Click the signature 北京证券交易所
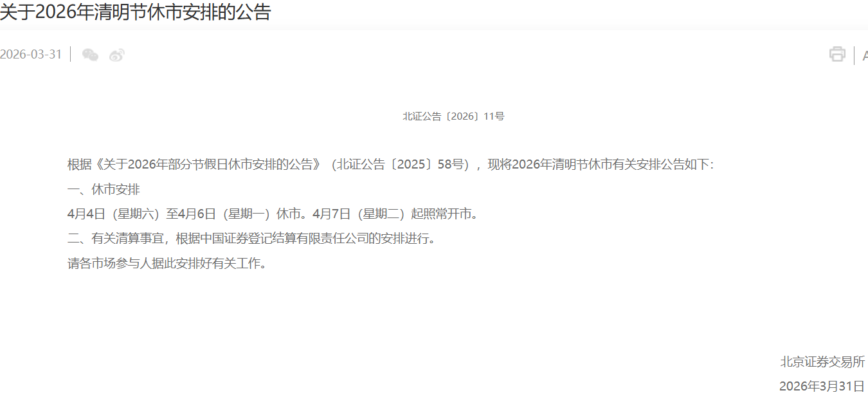868x395 pixels. tap(822, 362)
